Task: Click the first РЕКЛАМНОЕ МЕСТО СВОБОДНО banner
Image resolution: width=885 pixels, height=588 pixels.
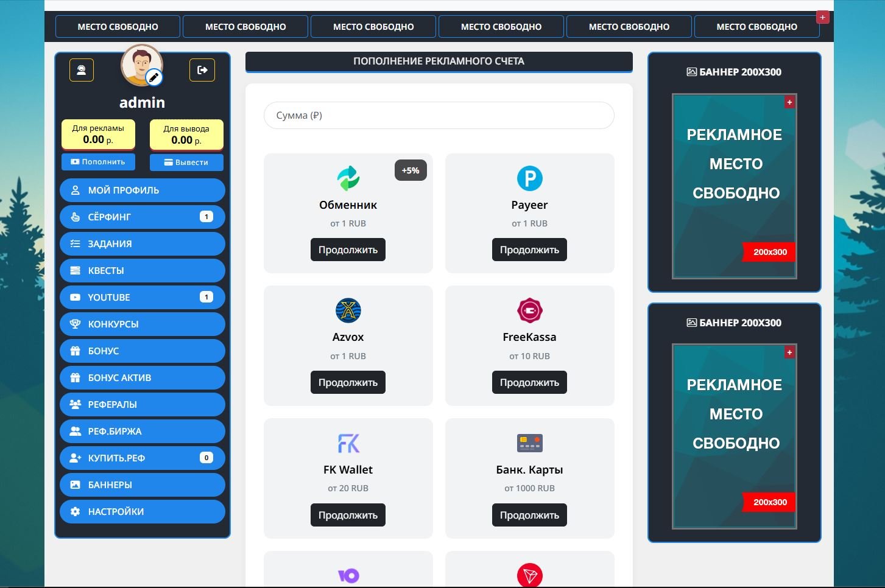Action: pos(735,186)
